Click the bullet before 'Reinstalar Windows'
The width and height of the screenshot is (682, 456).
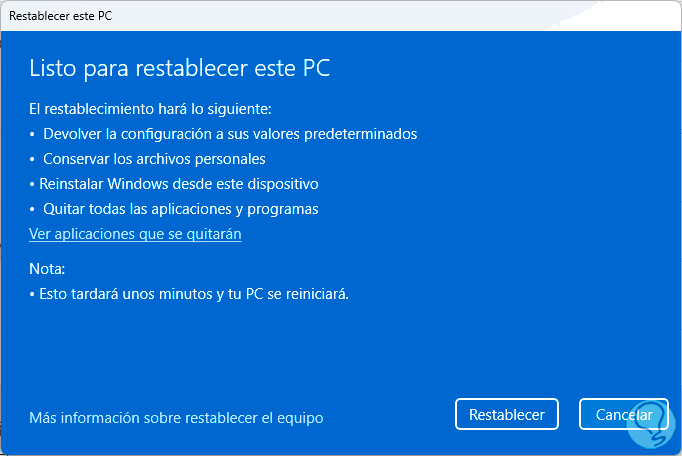pos(32,185)
